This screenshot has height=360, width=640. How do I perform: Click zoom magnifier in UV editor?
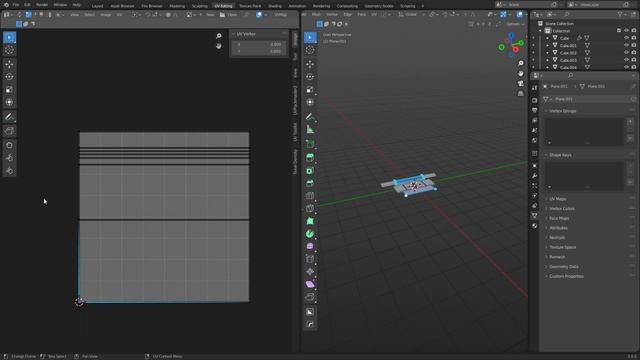click(219, 36)
